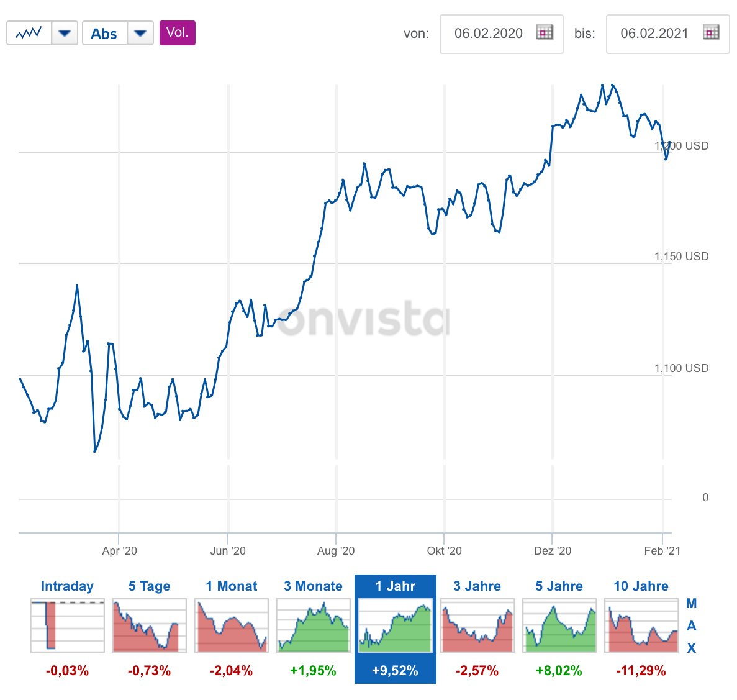Show the MAX time range
The image size is (737, 700).
coord(691,625)
